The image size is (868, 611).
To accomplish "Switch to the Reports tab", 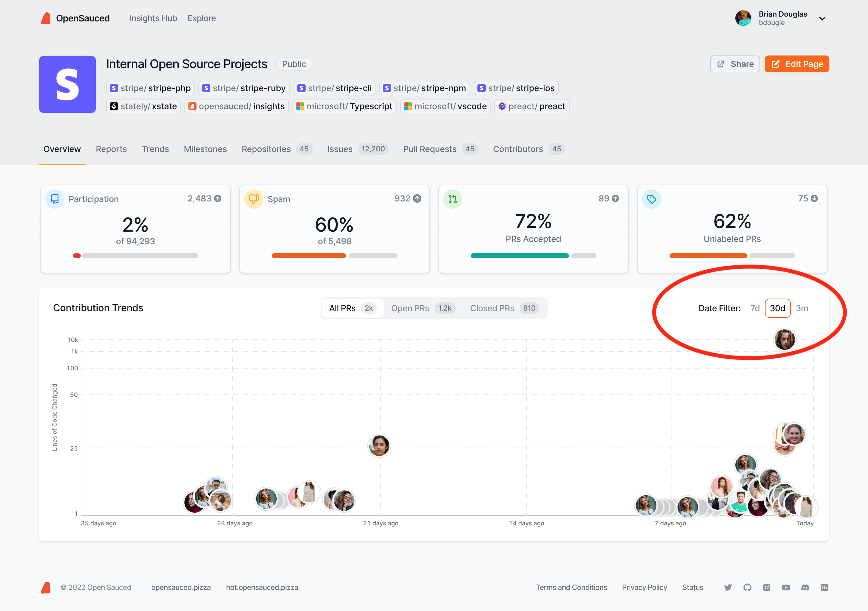I will [111, 149].
